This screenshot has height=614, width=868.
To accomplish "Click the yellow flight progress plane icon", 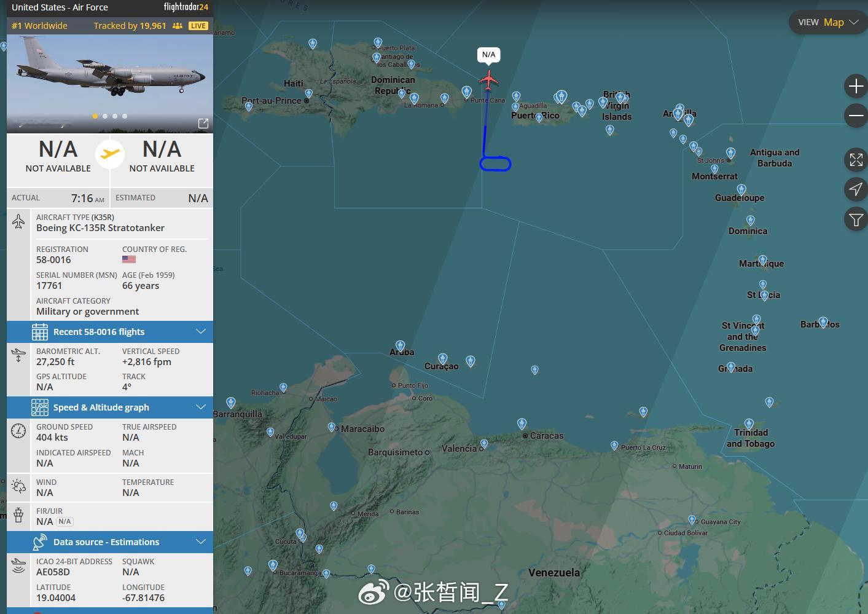I will [110, 154].
